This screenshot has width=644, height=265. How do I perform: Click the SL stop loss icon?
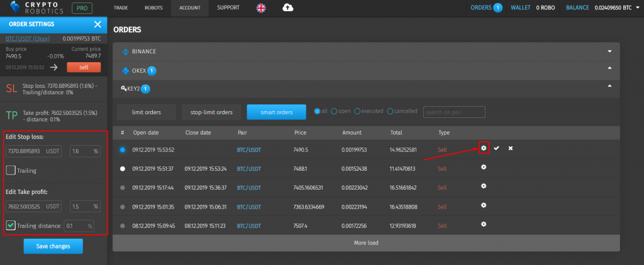[11, 88]
